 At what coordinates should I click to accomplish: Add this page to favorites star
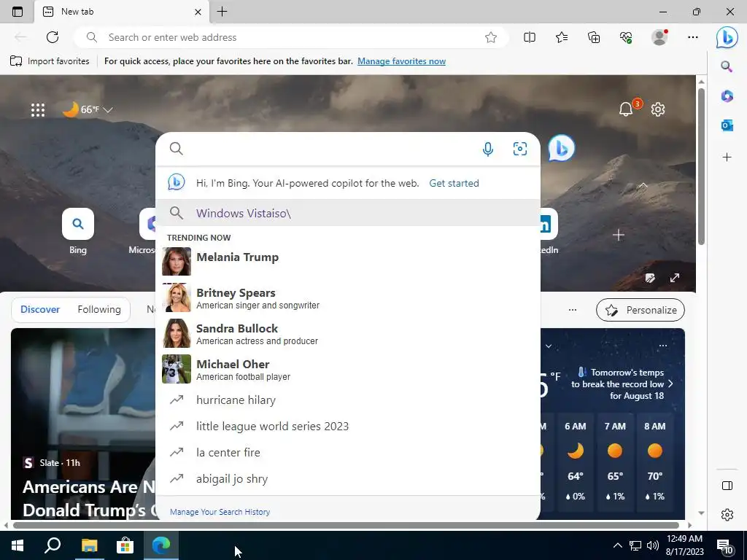(x=491, y=37)
